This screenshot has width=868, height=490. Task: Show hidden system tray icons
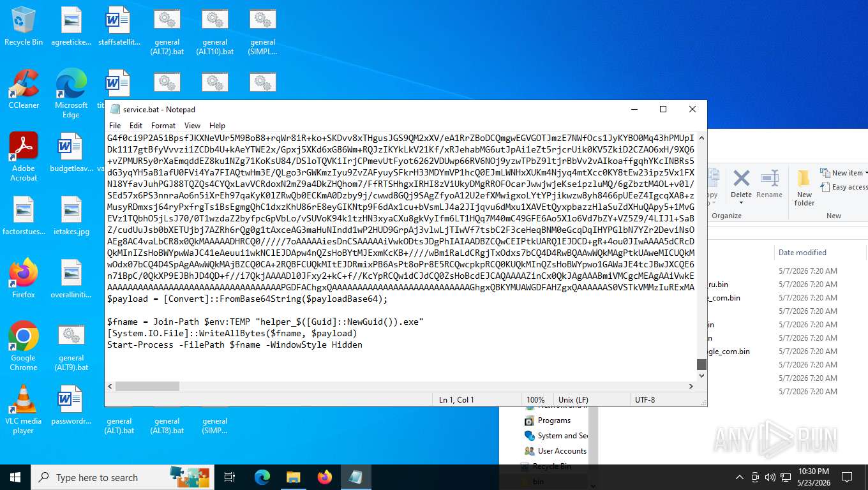click(739, 477)
